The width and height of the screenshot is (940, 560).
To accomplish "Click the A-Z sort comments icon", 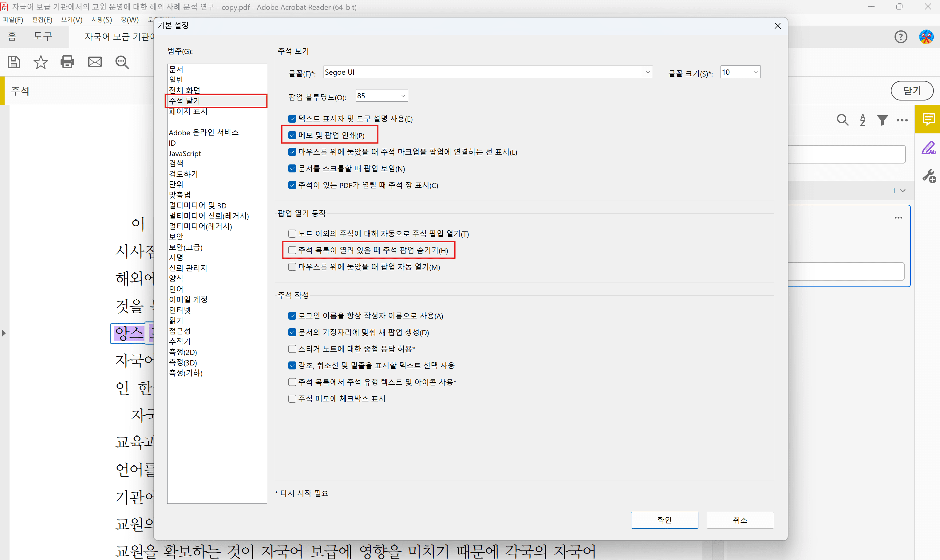I will click(863, 120).
